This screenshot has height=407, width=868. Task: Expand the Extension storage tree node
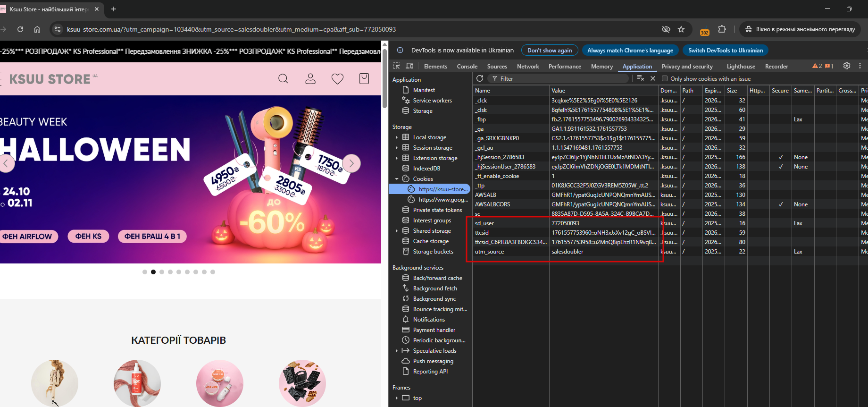click(397, 158)
